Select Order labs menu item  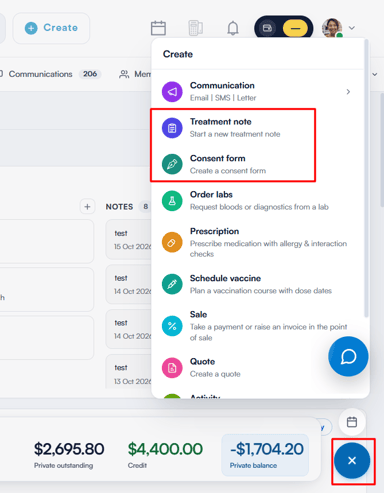pos(257,200)
